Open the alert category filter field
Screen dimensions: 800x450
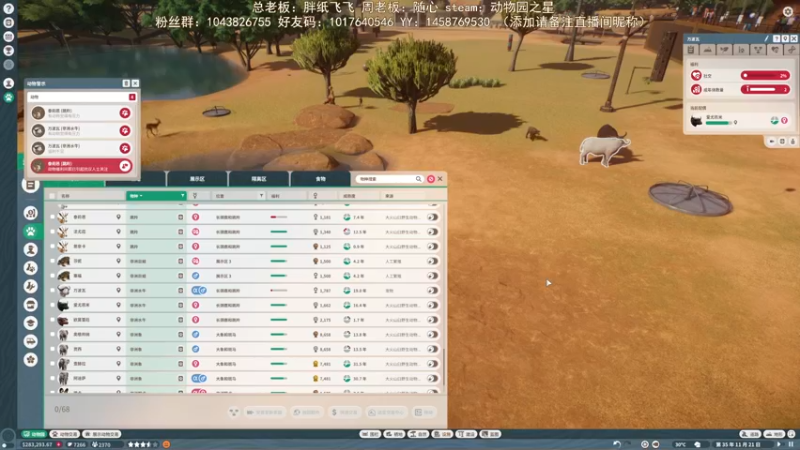(x=78, y=97)
